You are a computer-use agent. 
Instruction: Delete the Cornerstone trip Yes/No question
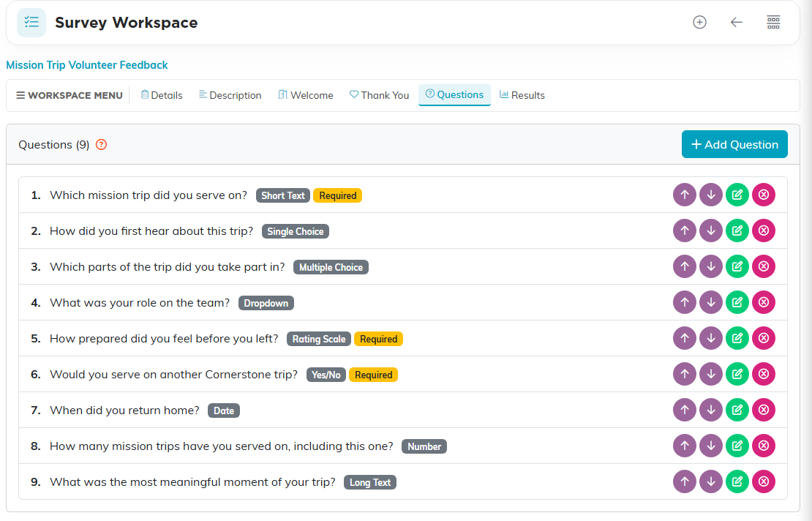764,374
